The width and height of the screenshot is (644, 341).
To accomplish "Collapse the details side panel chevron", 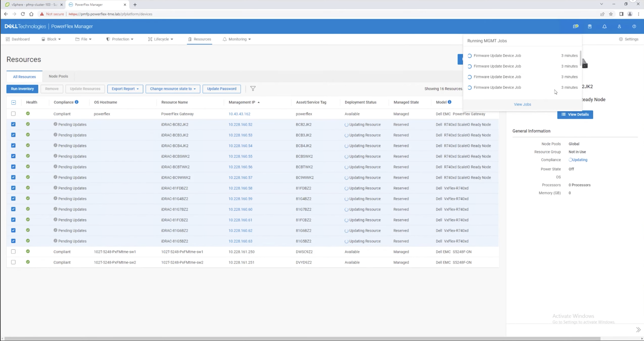I will click(638, 330).
